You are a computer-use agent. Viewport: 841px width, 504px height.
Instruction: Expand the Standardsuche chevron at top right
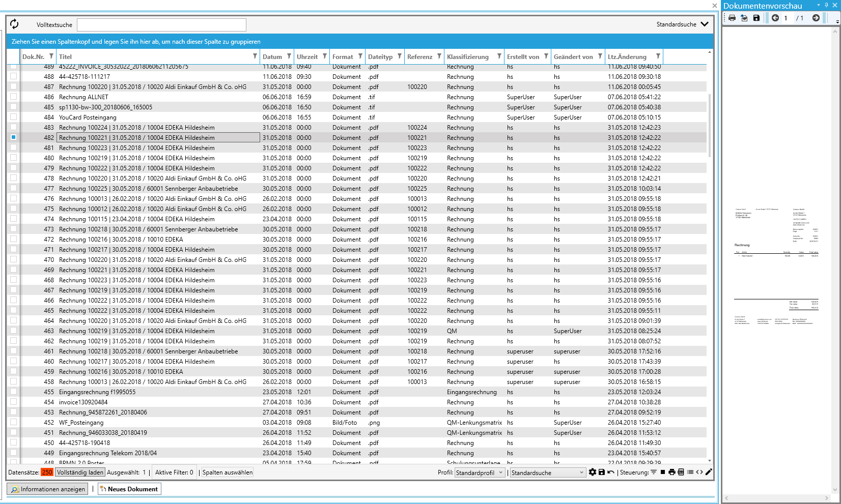point(705,24)
